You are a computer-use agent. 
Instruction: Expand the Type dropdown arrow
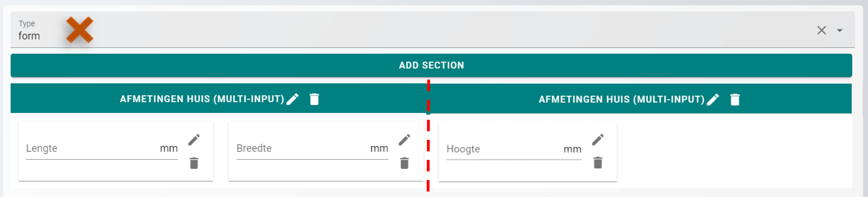tap(840, 31)
